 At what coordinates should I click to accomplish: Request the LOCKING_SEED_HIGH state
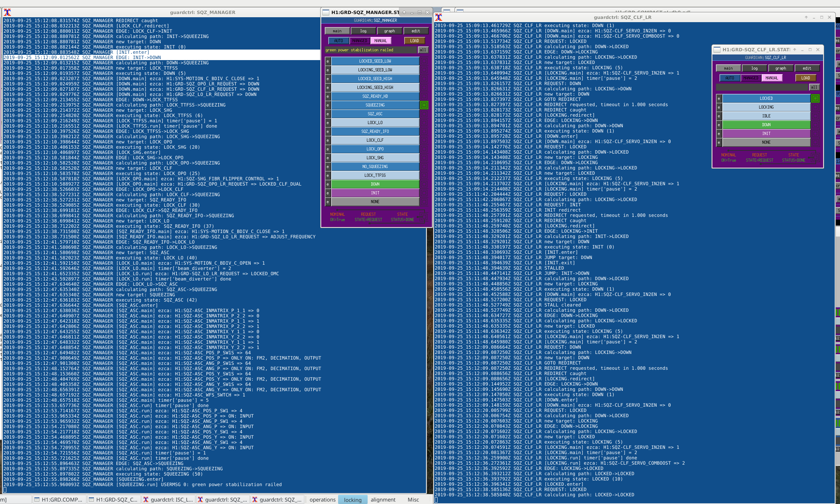pos(375,88)
